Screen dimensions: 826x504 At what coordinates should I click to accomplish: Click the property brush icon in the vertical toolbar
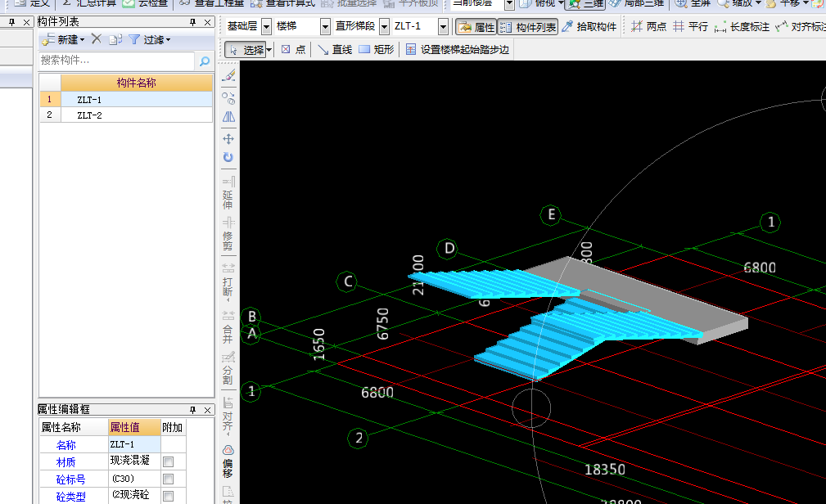click(x=228, y=76)
